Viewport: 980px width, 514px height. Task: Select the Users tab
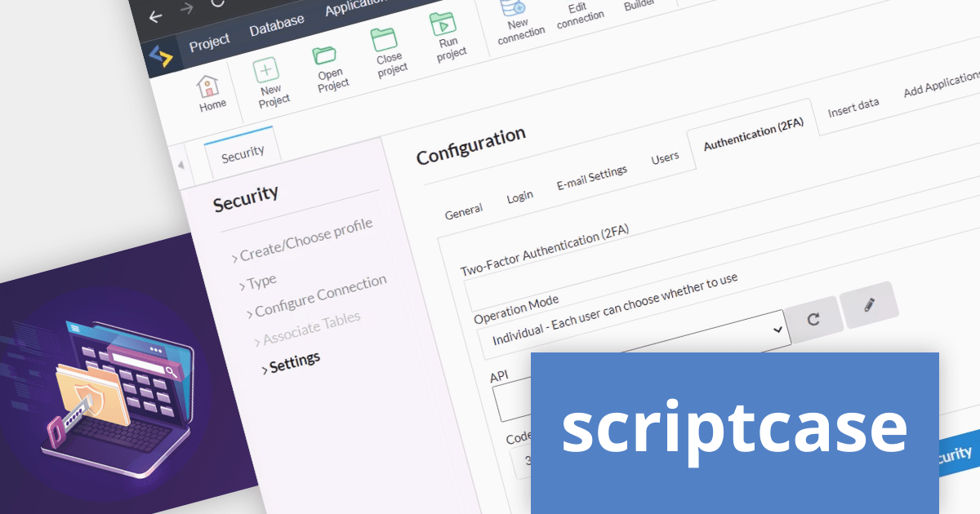(x=665, y=157)
